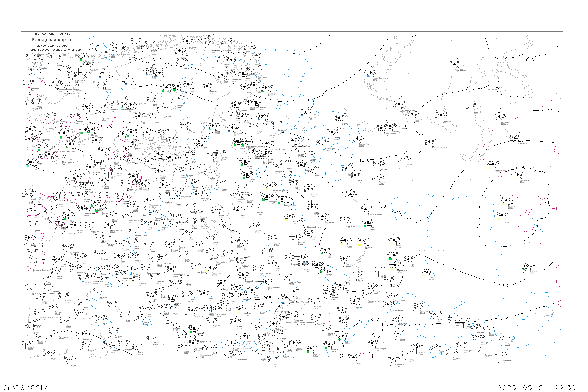
Task: Open the meteocenter.net USDD.png URL
Action: pos(55,50)
